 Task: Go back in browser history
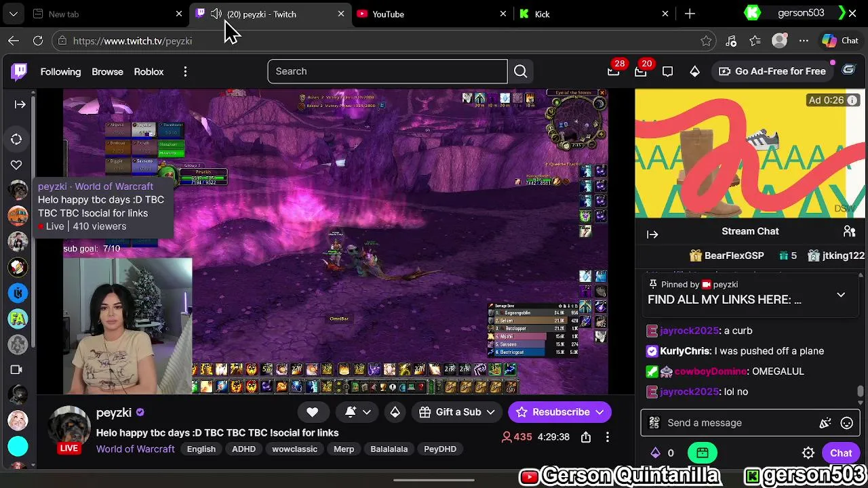[14, 41]
